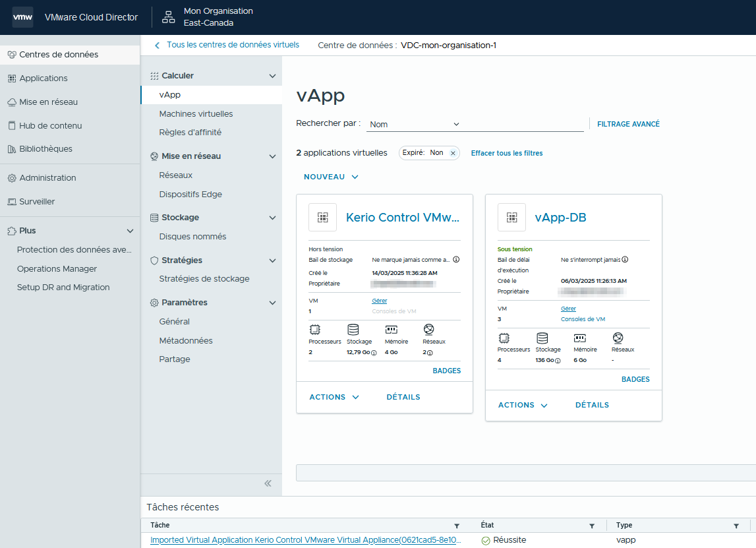This screenshot has width=756, height=548.
Task: Open Setup DR and Migration
Action: pyautogui.click(x=63, y=288)
